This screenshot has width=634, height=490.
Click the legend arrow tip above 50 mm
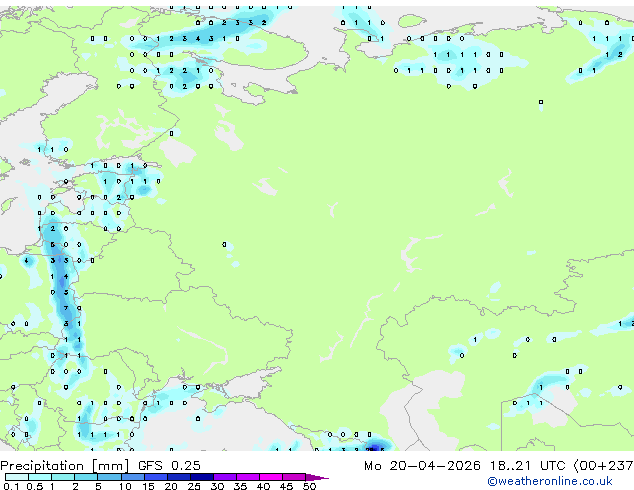pyautogui.click(x=317, y=477)
